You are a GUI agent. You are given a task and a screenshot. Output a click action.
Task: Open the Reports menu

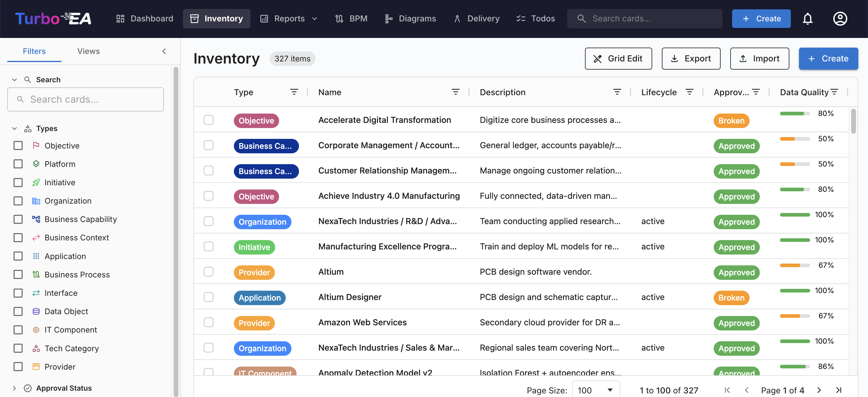(x=289, y=18)
